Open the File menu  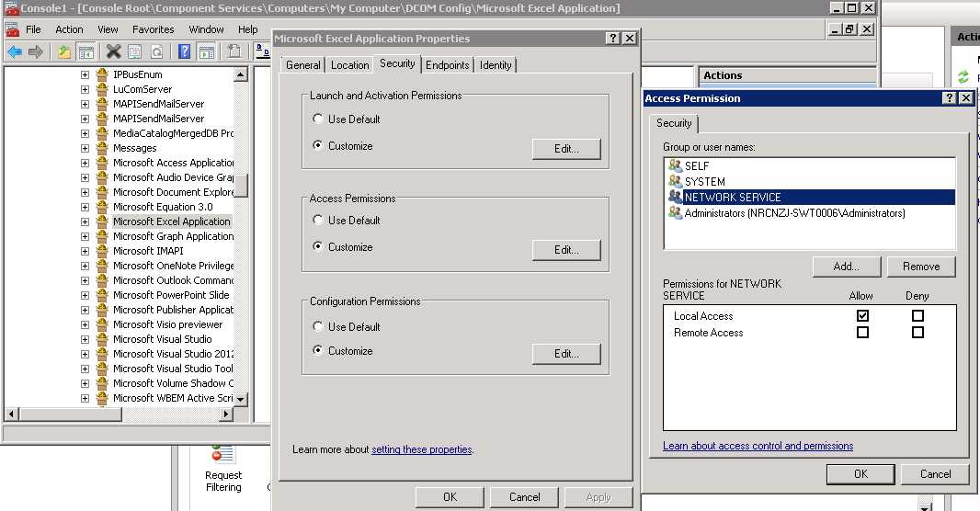[x=33, y=29]
